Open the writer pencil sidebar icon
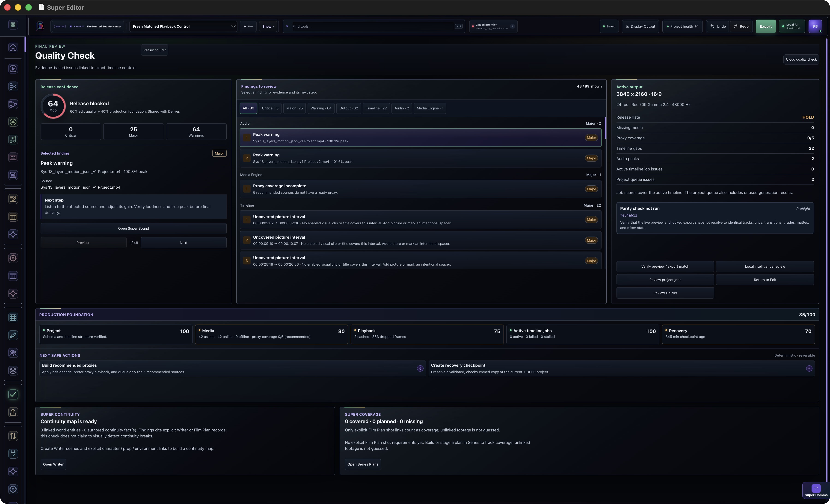 point(13,199)
